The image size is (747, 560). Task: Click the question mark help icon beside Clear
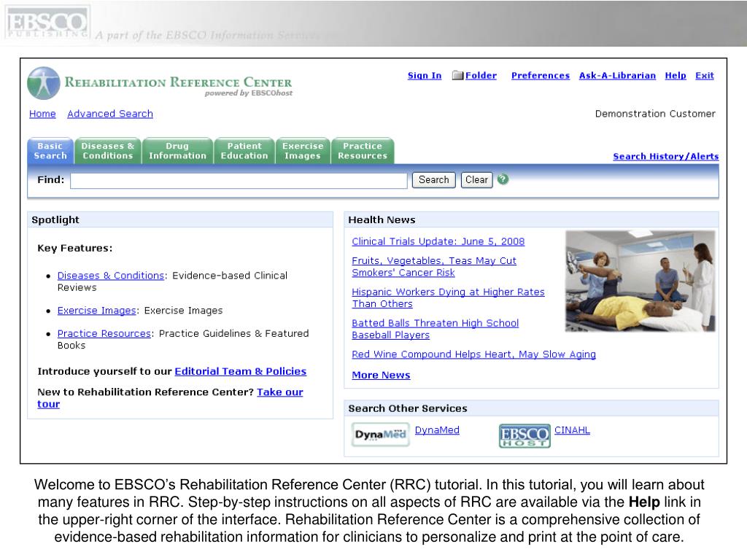502,179
